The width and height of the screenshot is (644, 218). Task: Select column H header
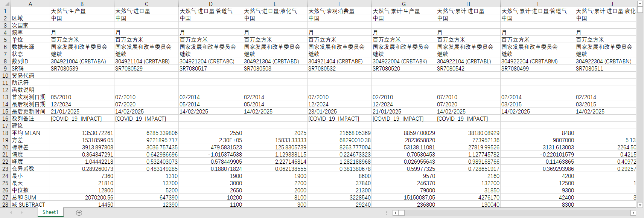(468, 4)
